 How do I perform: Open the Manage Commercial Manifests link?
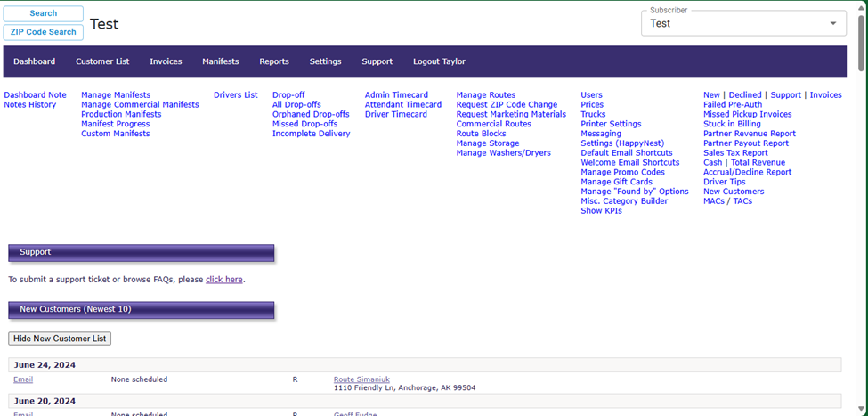[140, 105]
